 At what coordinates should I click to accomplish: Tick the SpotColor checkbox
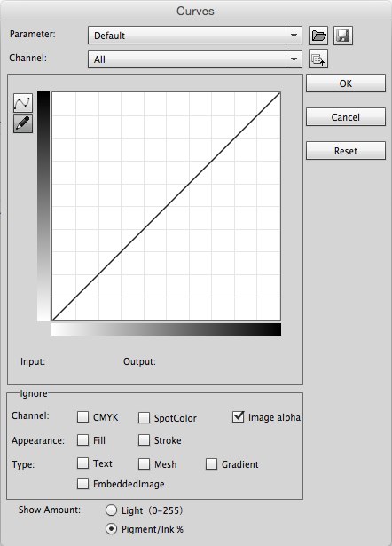[144, 417]
